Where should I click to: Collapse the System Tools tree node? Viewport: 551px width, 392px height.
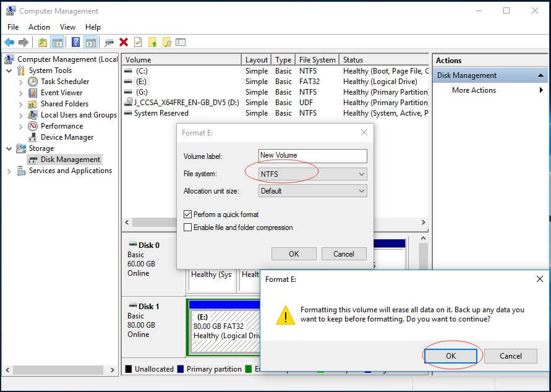click(x=9, y=71)
